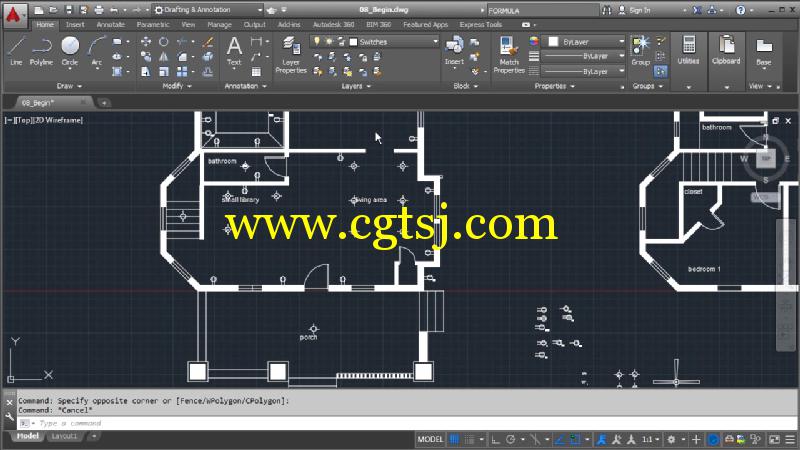Open the Annotate ribbon tab
The height and width of the screenshot is (450, 800).
pos(111,24)
